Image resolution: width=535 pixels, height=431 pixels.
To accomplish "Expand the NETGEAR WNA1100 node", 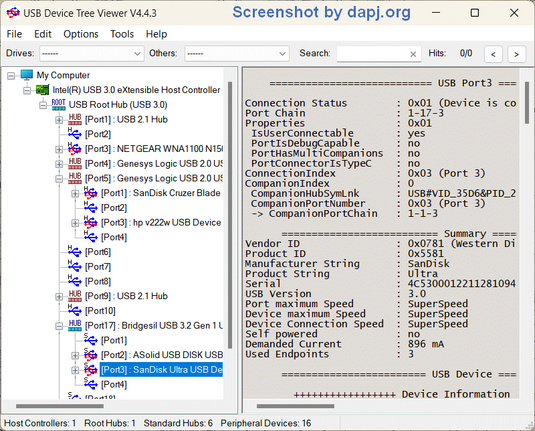I will [x=59, y=149].
